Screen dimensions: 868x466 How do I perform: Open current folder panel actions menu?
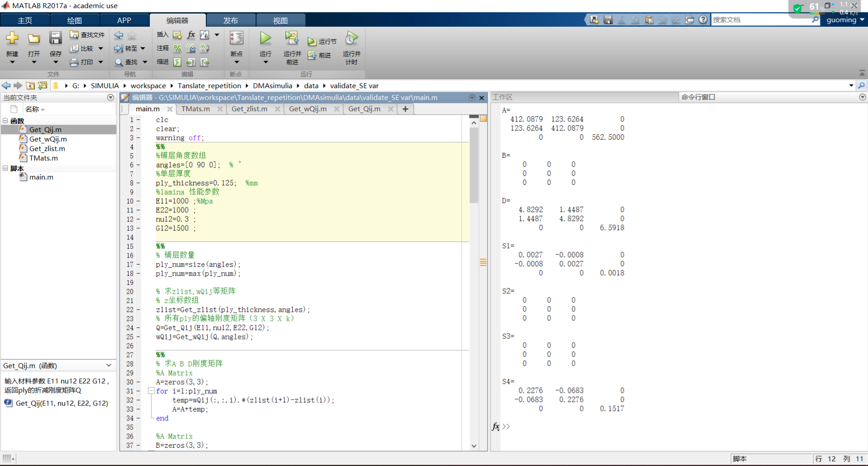click(110, 97)
